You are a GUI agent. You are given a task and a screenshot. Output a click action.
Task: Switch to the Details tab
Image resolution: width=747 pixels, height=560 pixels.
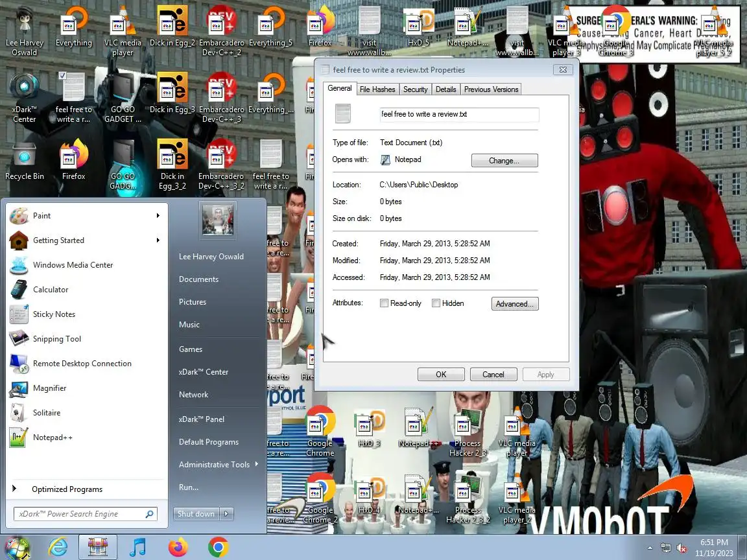[x=446, y=89]
